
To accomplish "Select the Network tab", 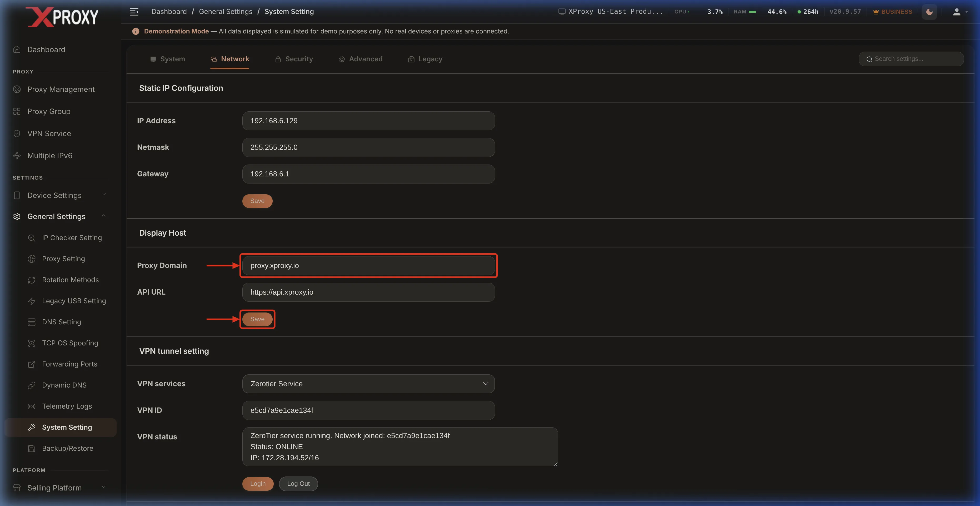I will coord(230,59).
